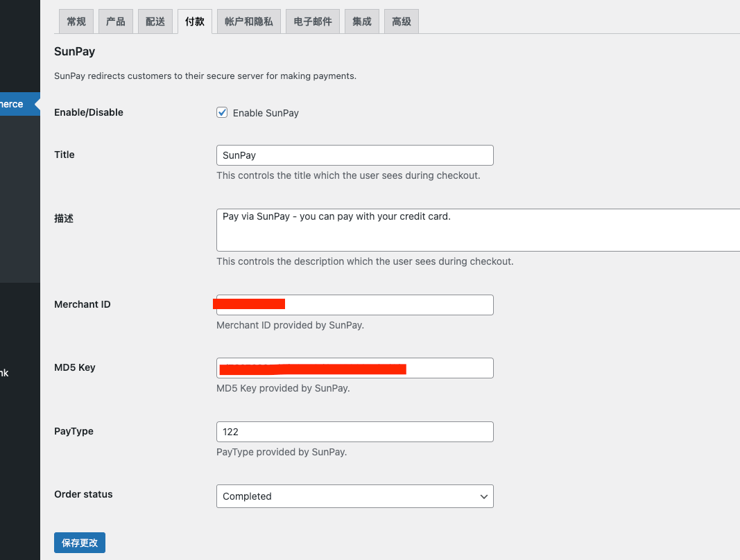Focus the 描述 description textarea
Screen dimensions: 740x560
coord(478,230)
